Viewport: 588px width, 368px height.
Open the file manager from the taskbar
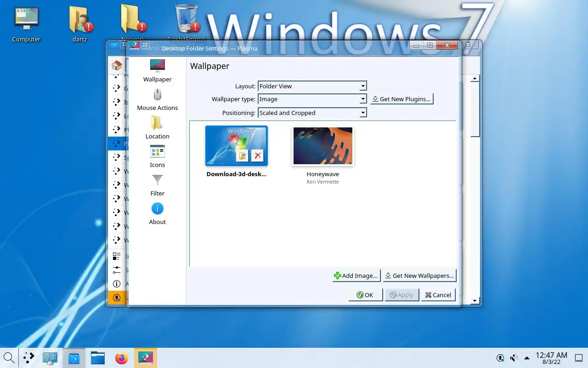[x=98, y=357]
